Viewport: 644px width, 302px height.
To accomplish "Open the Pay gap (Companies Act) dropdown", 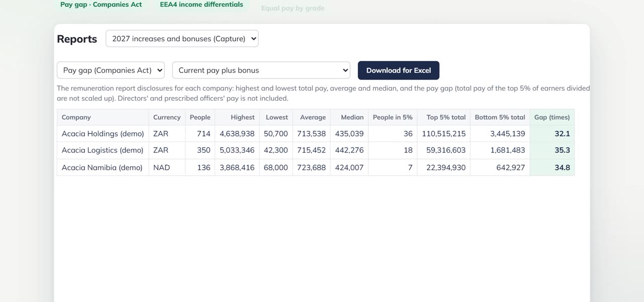I will click(111, 70).
